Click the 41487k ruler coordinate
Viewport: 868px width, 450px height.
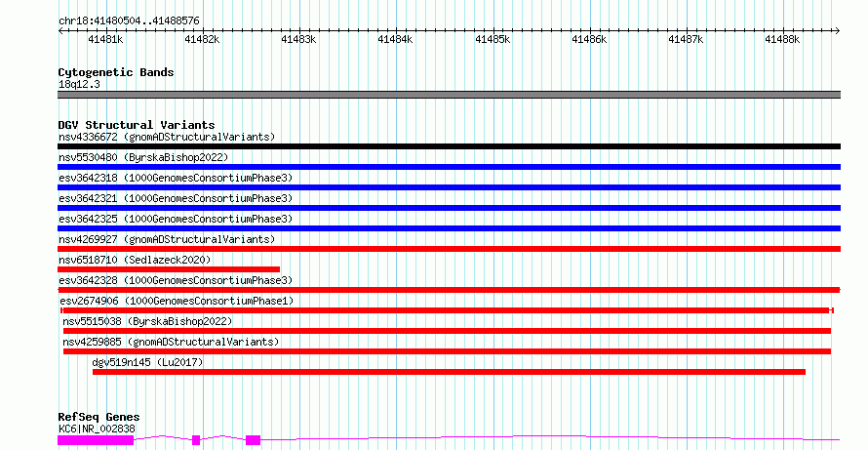coord(686,40)
